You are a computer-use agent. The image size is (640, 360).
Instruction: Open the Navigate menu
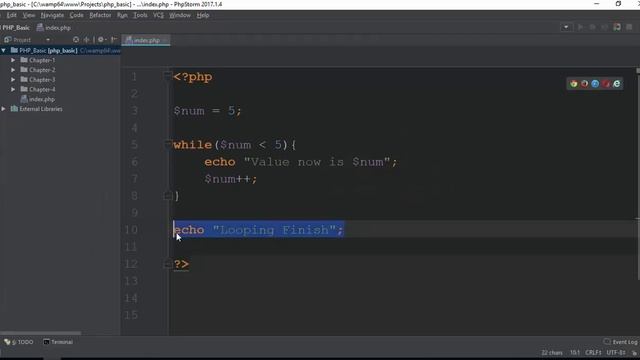pyautogui.click(x=52, y=15)
